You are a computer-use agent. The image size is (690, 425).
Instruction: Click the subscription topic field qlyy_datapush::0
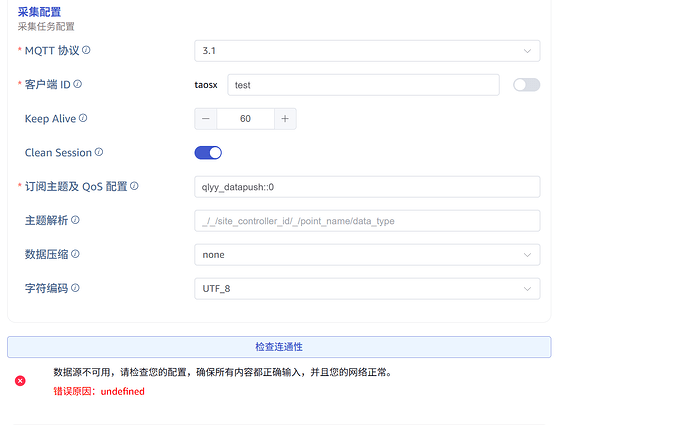click(367, 187)
